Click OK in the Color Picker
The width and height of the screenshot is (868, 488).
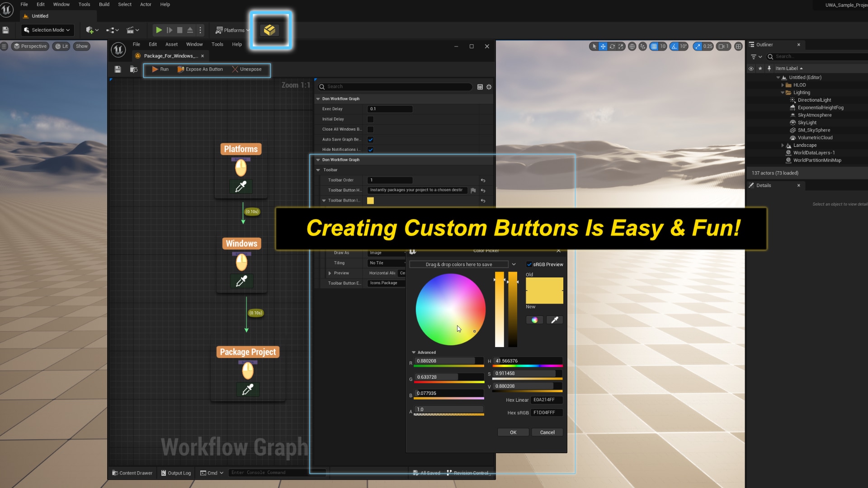click(x=513, y=432)
